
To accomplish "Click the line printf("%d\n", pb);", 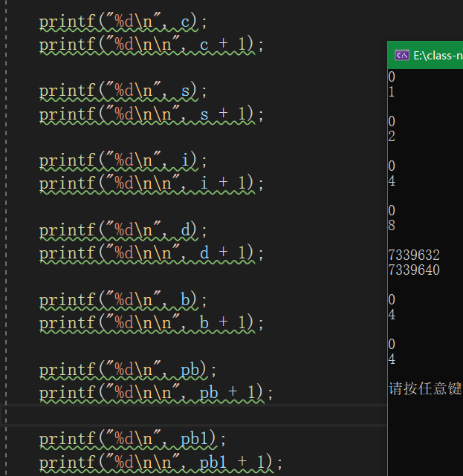I will coord(128,370).
